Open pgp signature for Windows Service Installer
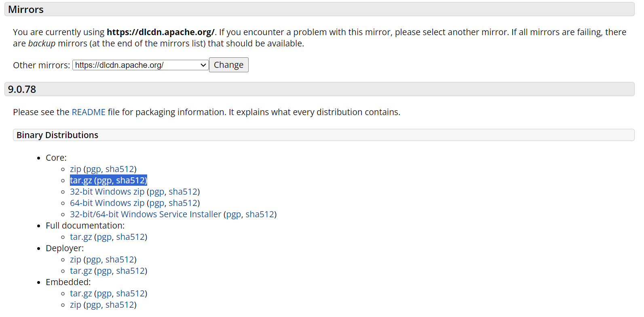The image size is (644, 317). [x=234, y=214]
